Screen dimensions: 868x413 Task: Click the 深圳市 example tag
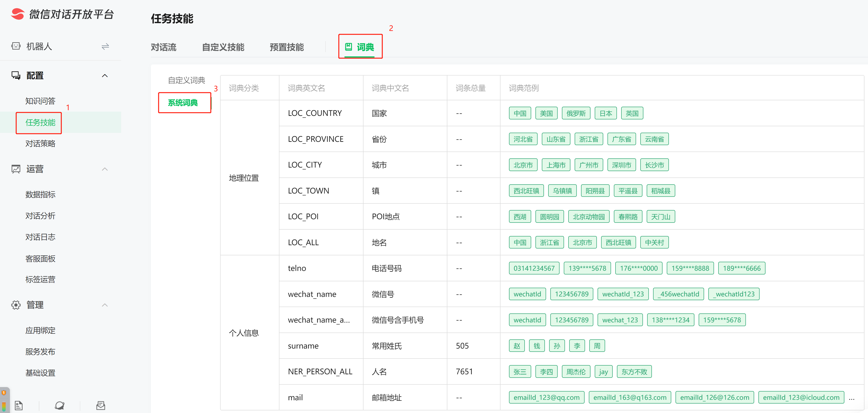(621, 165)
